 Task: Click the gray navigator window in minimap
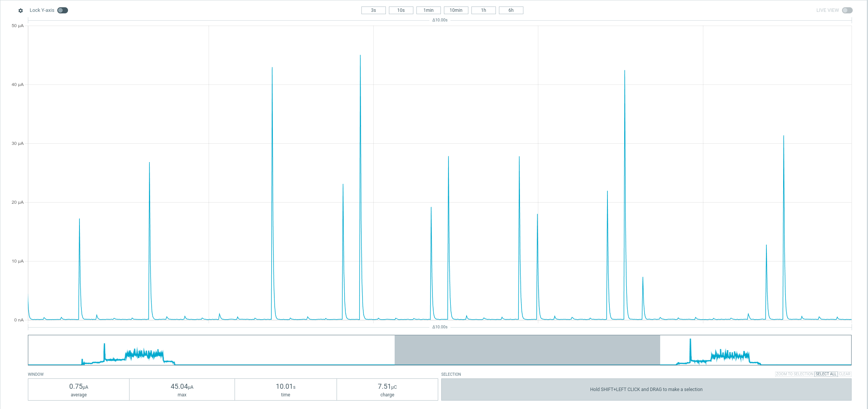pos(527,350)
